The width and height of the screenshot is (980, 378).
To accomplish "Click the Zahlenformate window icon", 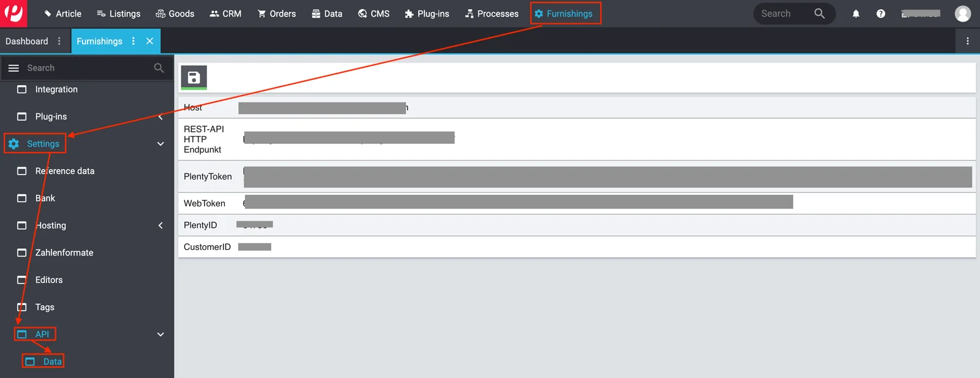I will 22,252.
